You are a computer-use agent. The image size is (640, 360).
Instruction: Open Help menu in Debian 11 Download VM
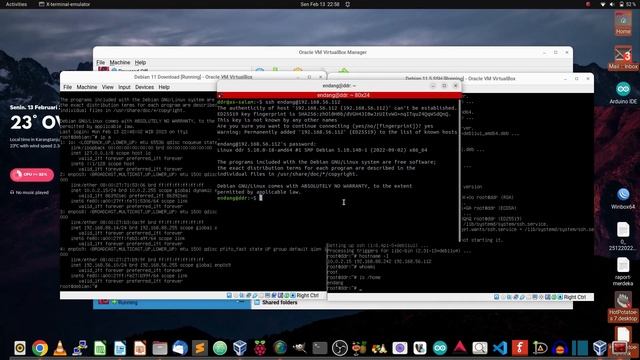(x=164, y=87)
